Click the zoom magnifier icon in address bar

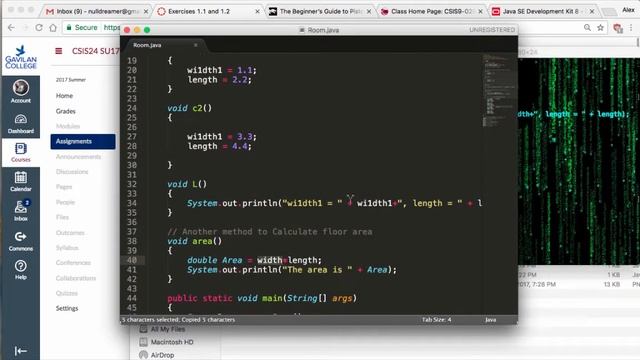(587, 27)
